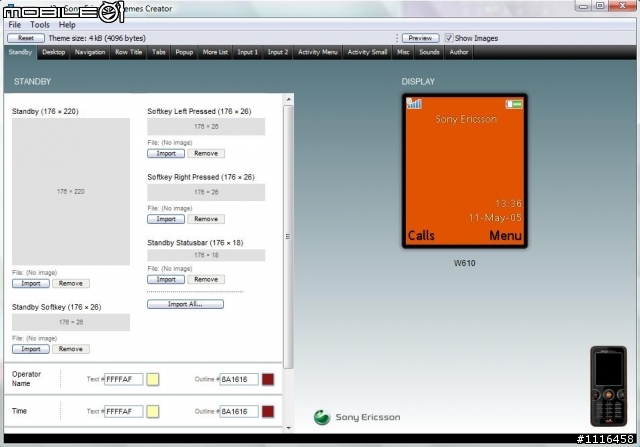This screenshot has height=447, width=640.
Task: Click the W610 phone model thumbnail
Action: 608,386
